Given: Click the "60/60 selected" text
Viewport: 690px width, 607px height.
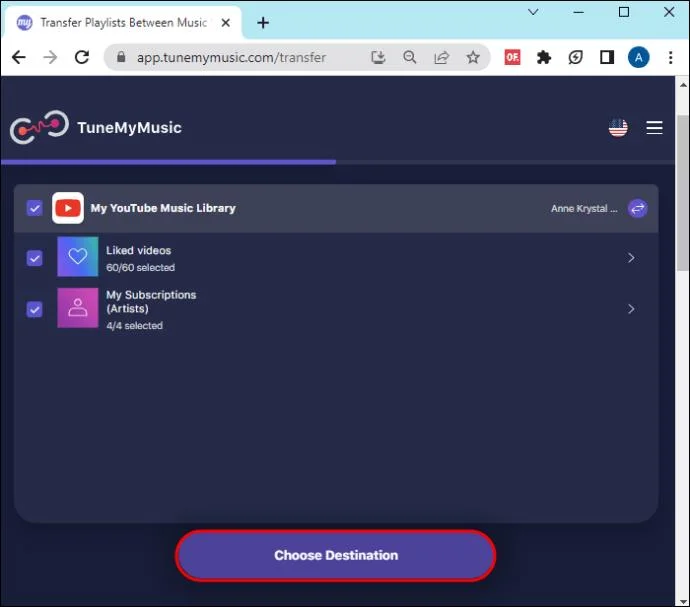Looking at the screenshot, I should click(x=140, y=268).
